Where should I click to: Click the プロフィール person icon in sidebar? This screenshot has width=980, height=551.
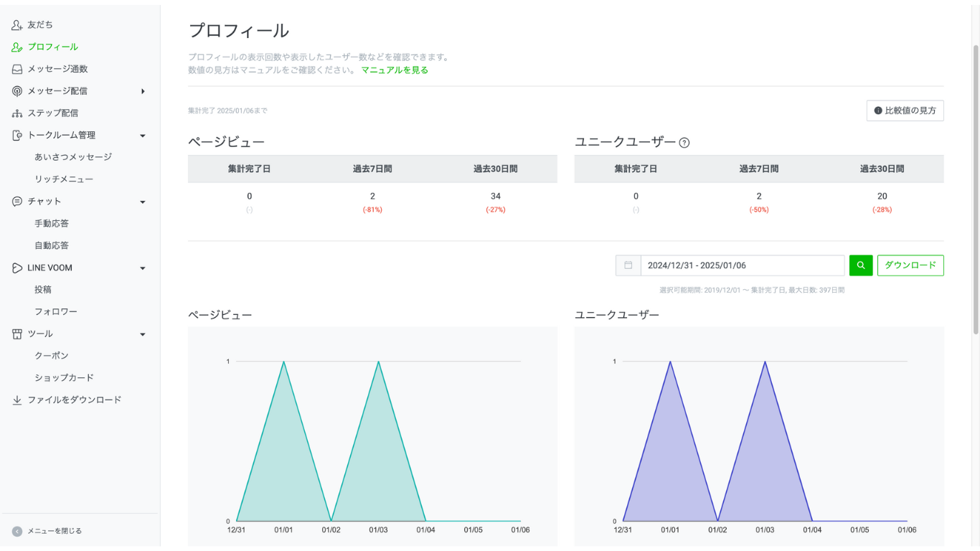[17, 47]
